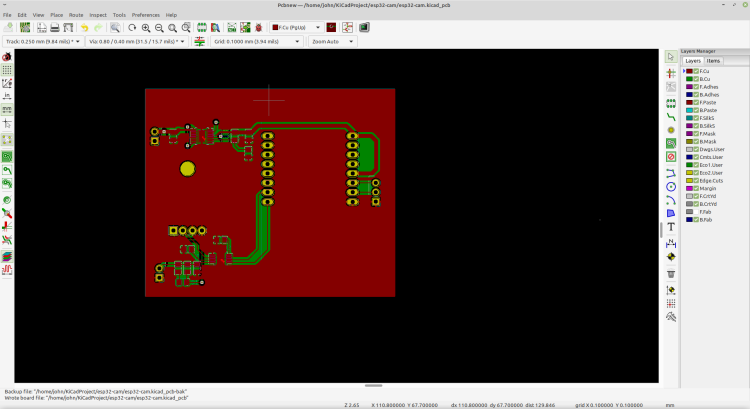The height and width of the screenshot is (409, 750).
Task: Open the Zoom Auto dropdown
Action: click(332, 42)
